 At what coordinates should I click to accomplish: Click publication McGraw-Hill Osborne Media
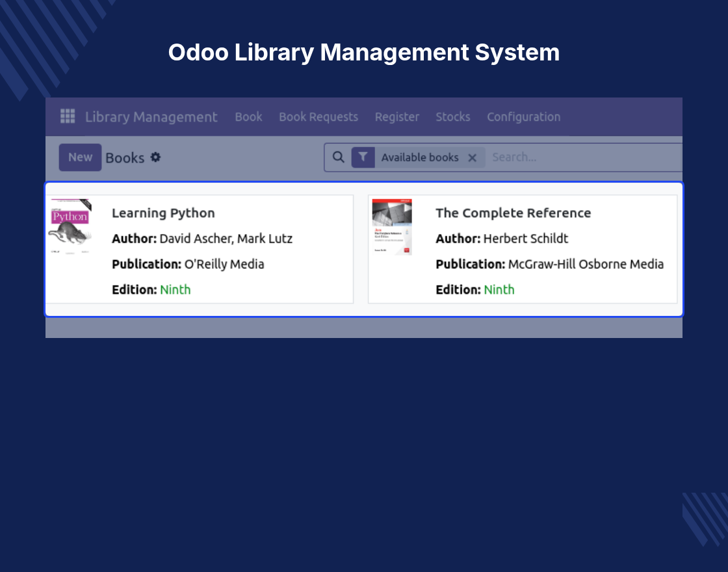click(586, 264)
